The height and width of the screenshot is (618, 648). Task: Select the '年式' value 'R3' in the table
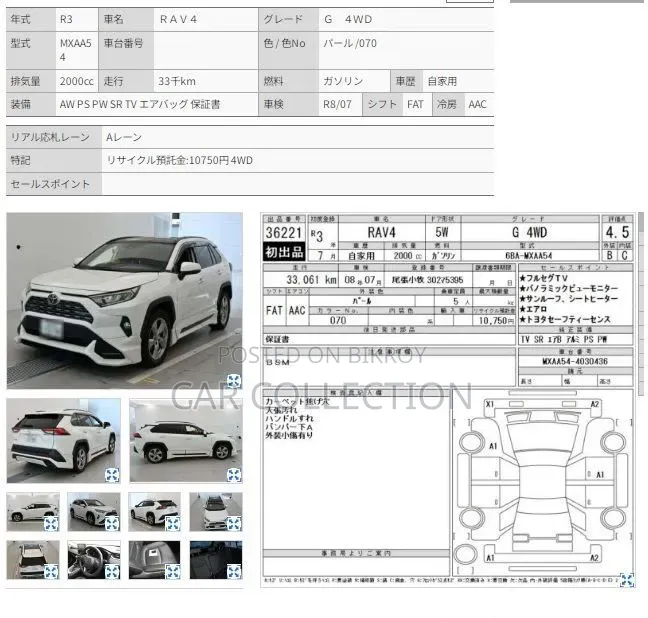66,19
